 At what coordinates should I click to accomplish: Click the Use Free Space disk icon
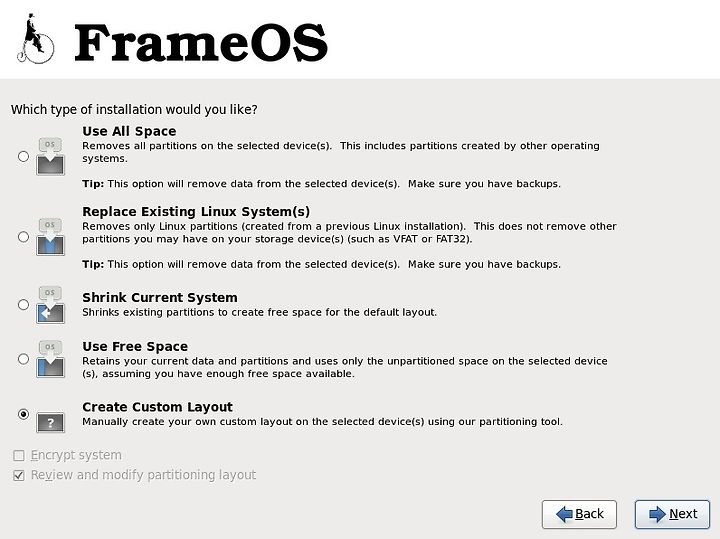pos(50,359)
